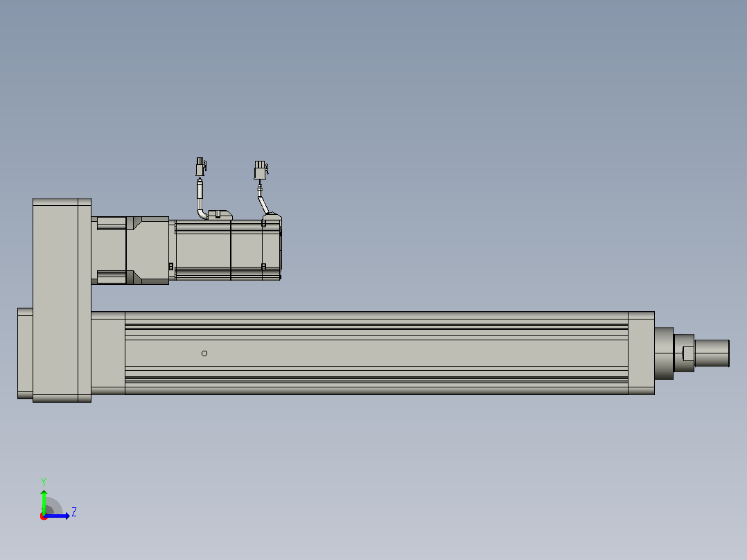747x560 pixels.
Task: Click the "Z" label on the axis triad
Action: [74, 512]
